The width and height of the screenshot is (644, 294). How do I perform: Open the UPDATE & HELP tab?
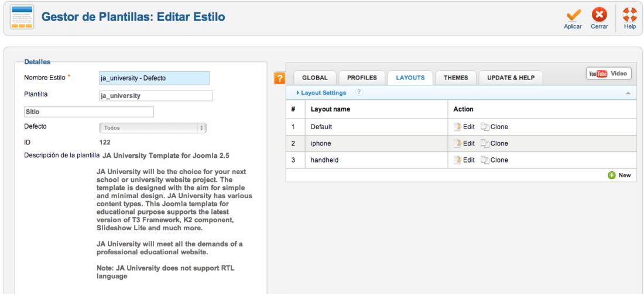coord(511,78)
